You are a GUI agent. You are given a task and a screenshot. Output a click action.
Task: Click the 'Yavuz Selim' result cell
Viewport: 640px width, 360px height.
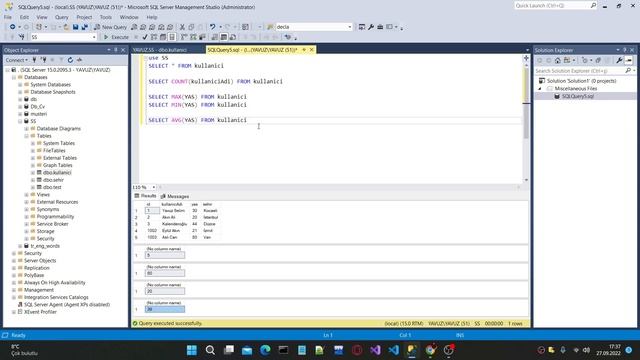coord(173,211)
